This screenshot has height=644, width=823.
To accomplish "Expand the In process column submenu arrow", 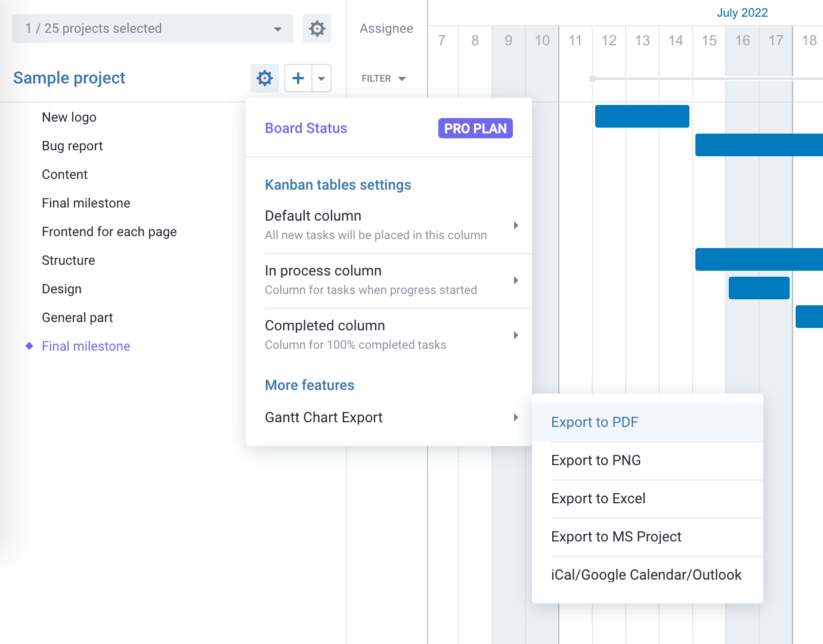I will coord(516,280).
